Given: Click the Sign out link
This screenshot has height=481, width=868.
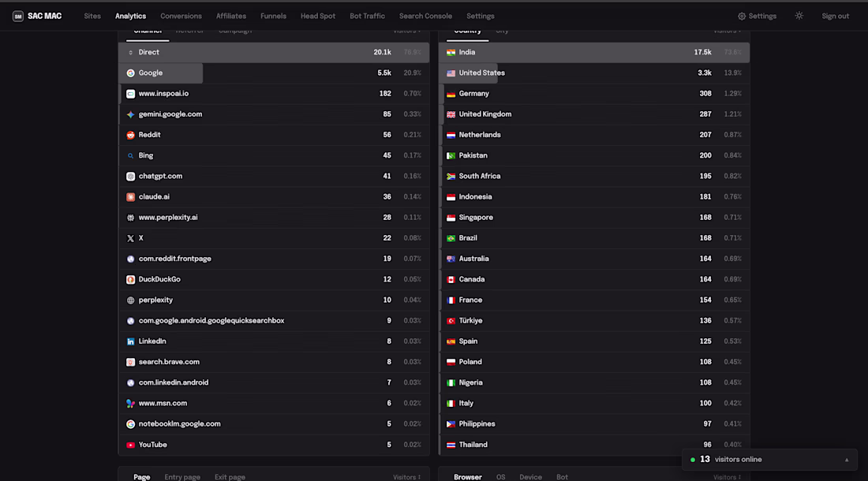Looking at the screenshot, I should click(836, 16).
